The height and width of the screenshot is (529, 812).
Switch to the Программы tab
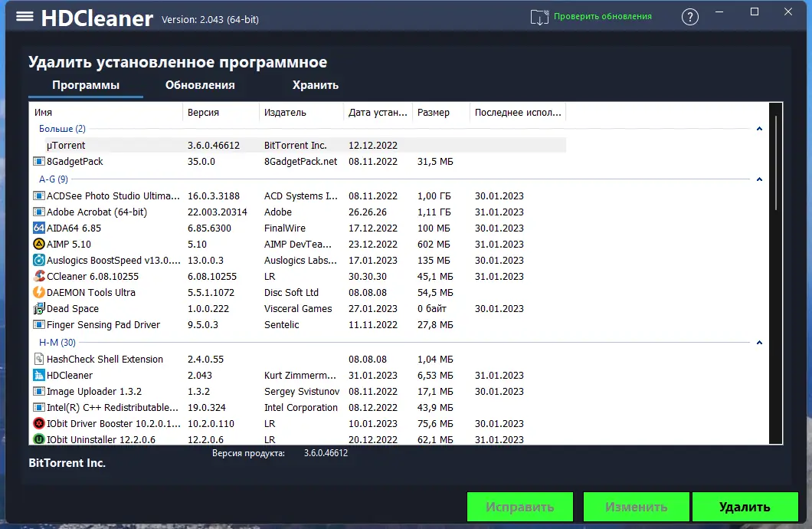pos(86,85)
